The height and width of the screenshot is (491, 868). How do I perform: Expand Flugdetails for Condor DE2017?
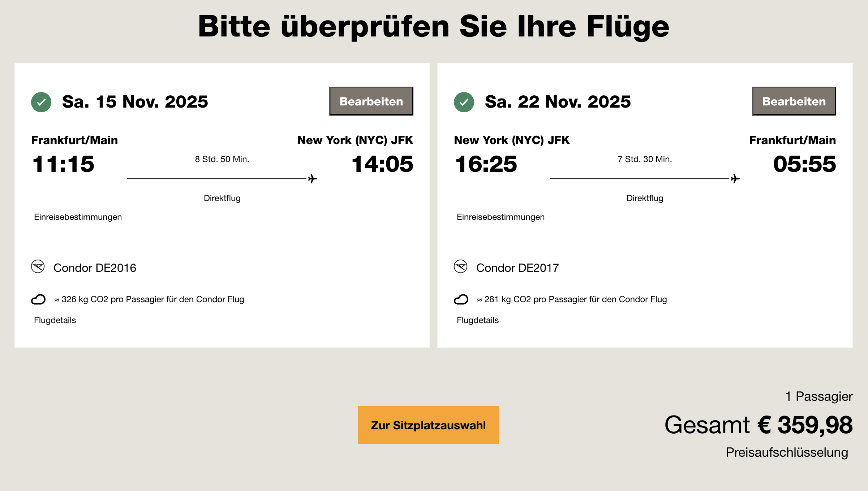pos(478,320)
